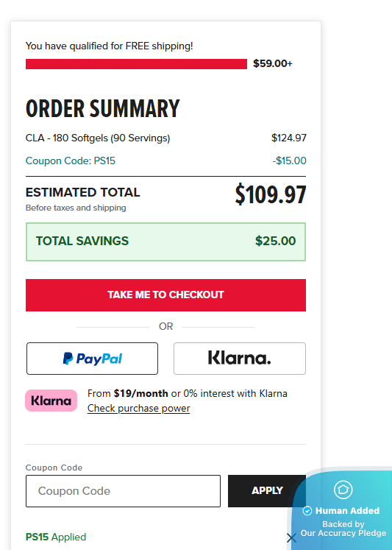The width and height of the screenshot is (392, 550).
Task: Click the -$15.00 coupon discount amount
Action: tap(289, 161)
